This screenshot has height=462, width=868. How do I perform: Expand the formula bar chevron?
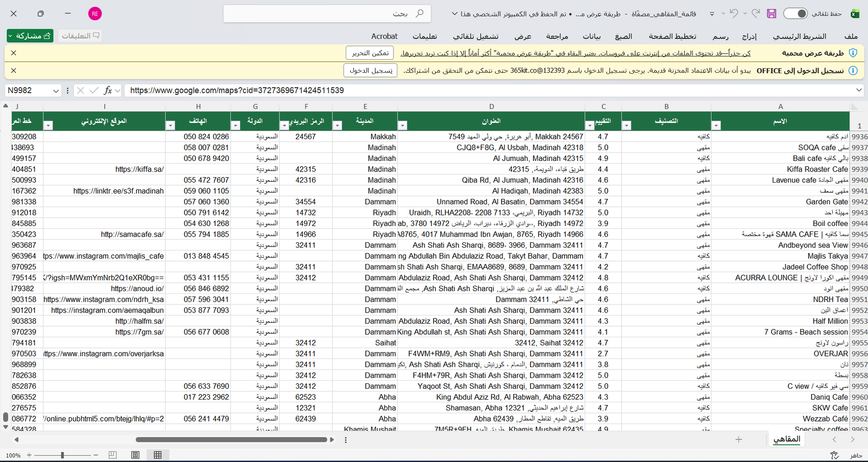859,90
